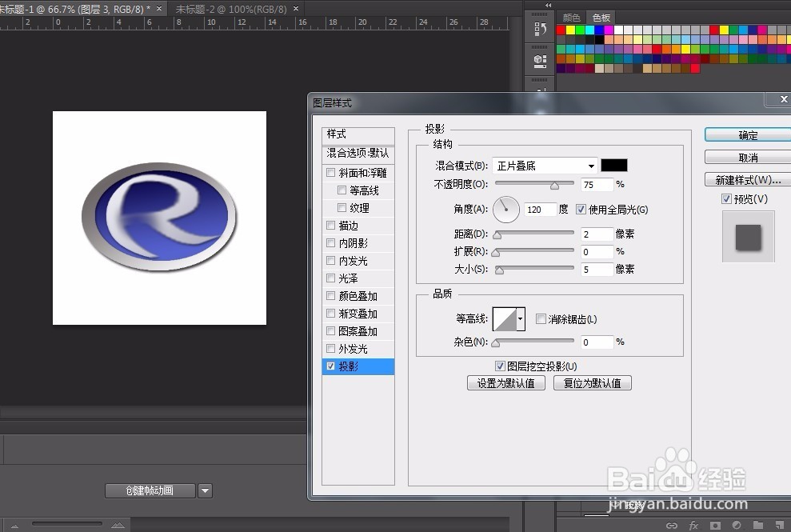Open the History panel icon
The height and width of the screenshot is (532, 791).
coord(540,30)
